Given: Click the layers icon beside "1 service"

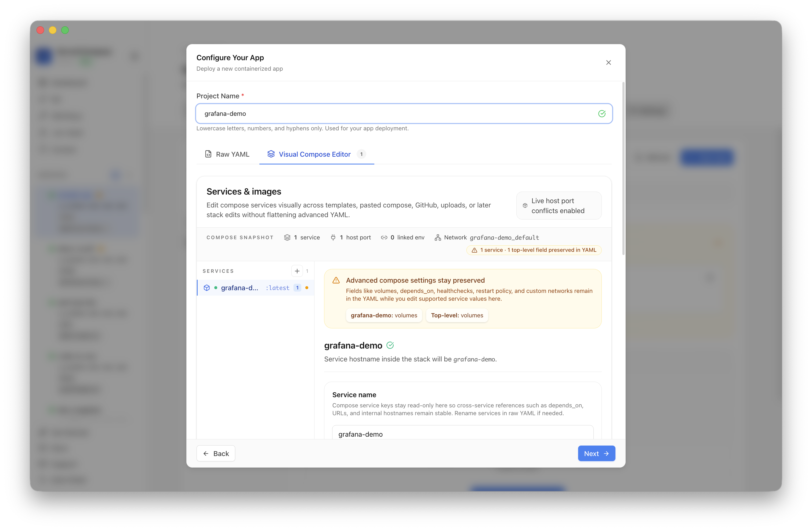Looking at the screenshot, I should 287,237.
